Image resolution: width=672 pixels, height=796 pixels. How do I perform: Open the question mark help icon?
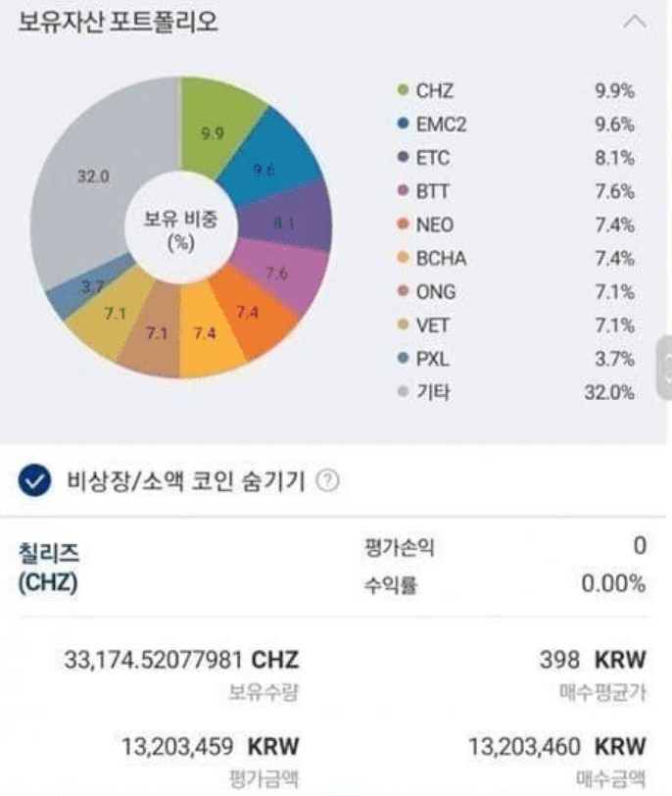click(327, 480)
